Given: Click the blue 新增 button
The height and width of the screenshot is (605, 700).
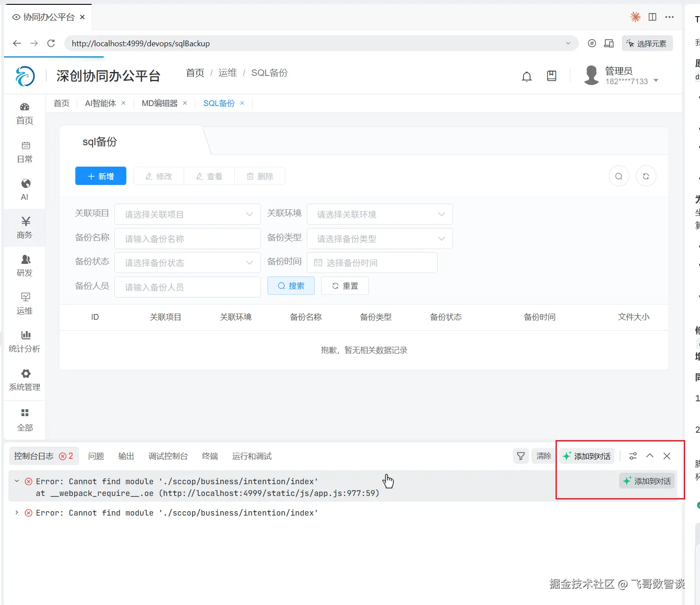Looking at the screenshot, I should [101, 176].
